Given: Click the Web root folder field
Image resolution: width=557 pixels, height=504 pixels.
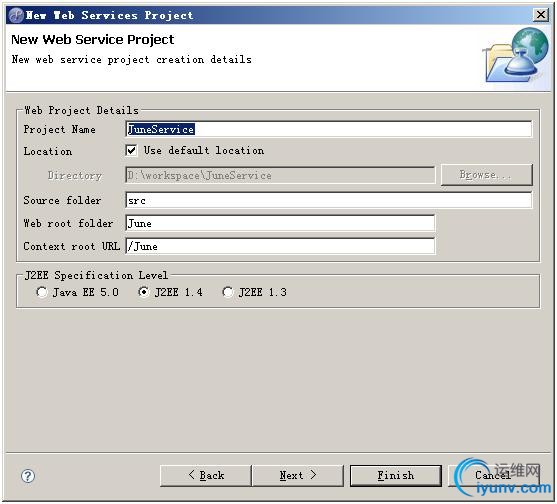Looking at the screenshot, I should 280,223.
